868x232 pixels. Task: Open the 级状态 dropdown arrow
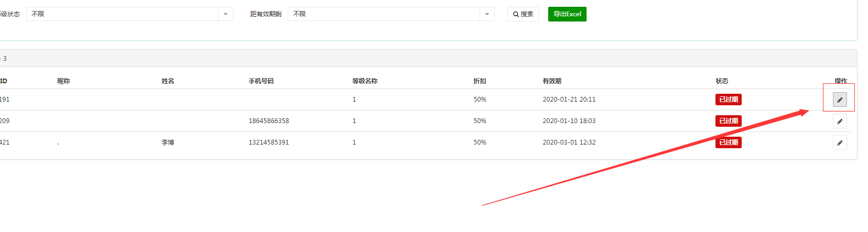click(x=225, y=14)
